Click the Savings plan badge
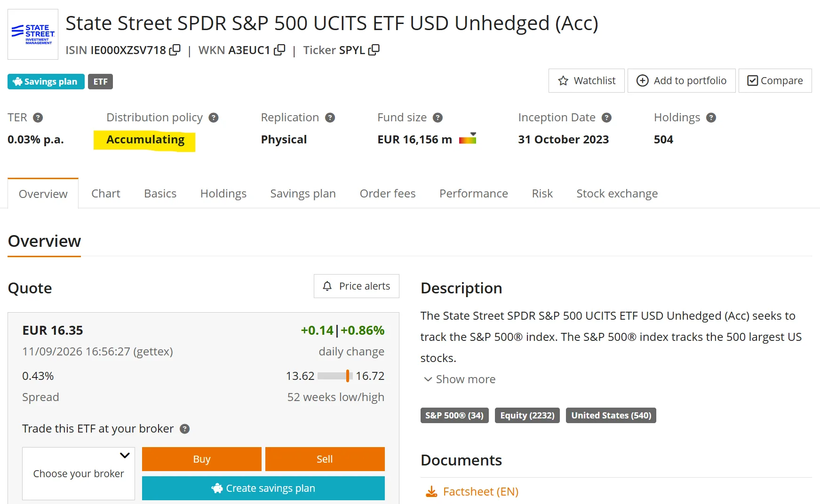Image resolution: width=820 pixels, height=504 pixels. pyautogui.click(x=46, y=81)
